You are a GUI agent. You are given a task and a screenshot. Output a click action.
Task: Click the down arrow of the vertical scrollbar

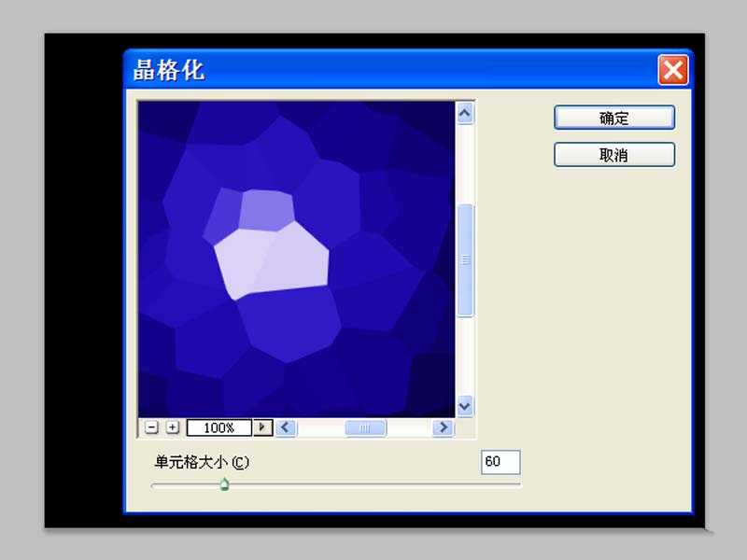click(463, 406)
